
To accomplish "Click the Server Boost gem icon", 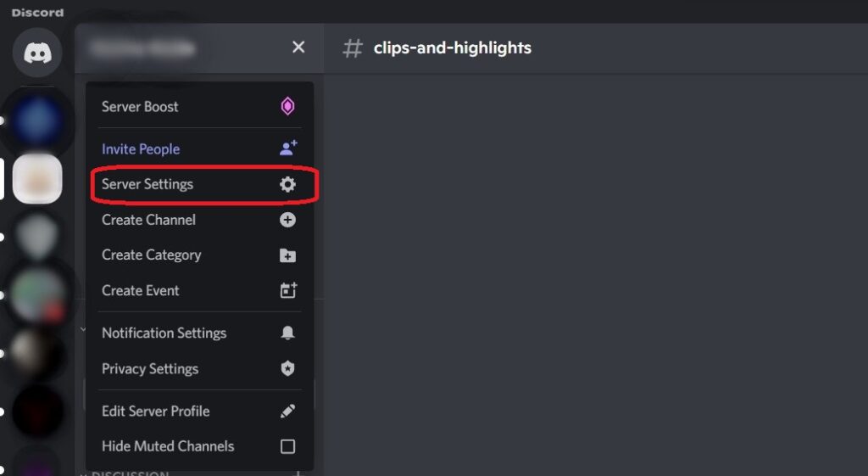I will (x=287, y=106).
